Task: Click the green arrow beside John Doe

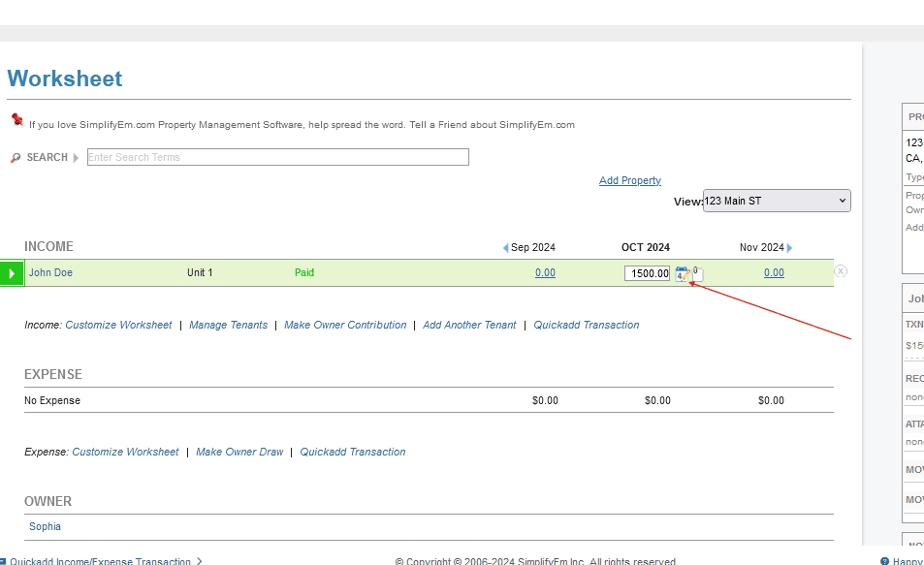Action: tap(12, 273)
